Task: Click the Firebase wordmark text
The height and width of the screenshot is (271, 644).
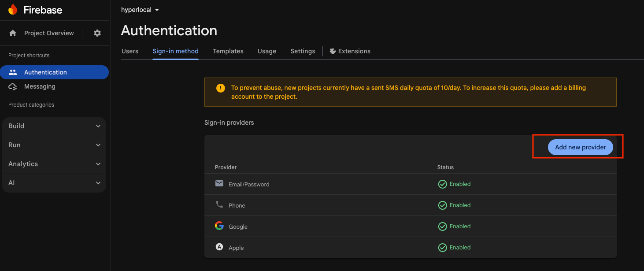Action: (43, 10)
